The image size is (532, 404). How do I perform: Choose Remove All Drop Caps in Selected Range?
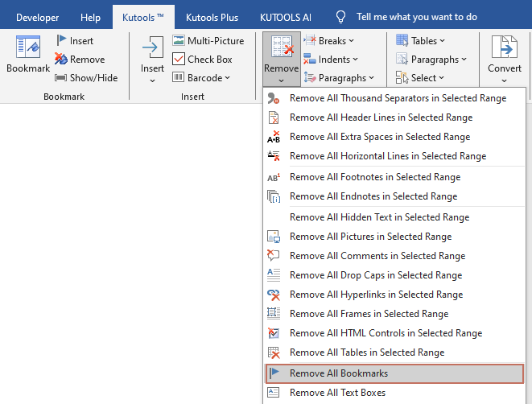click(394, 275)
